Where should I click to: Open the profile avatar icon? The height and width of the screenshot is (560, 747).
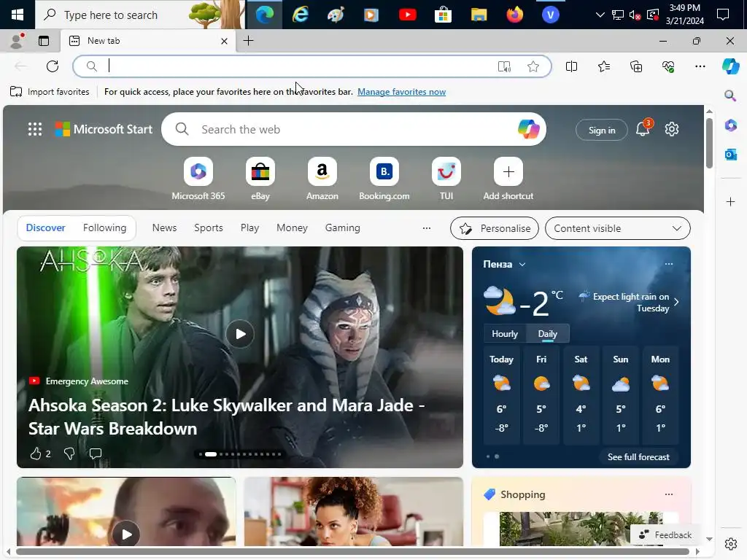17,41
